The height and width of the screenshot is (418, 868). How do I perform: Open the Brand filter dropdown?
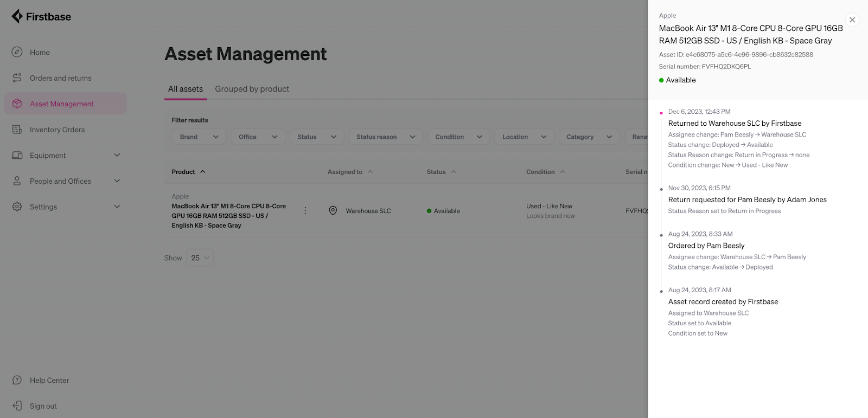199,137
